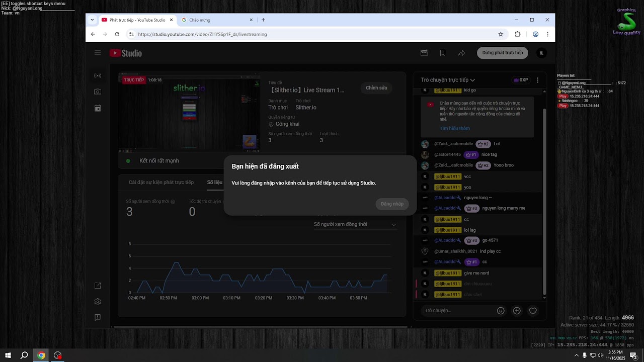Screen dimensions: 644x362
Task: Click the Công khai privacy label
Action: coord(287,124)
